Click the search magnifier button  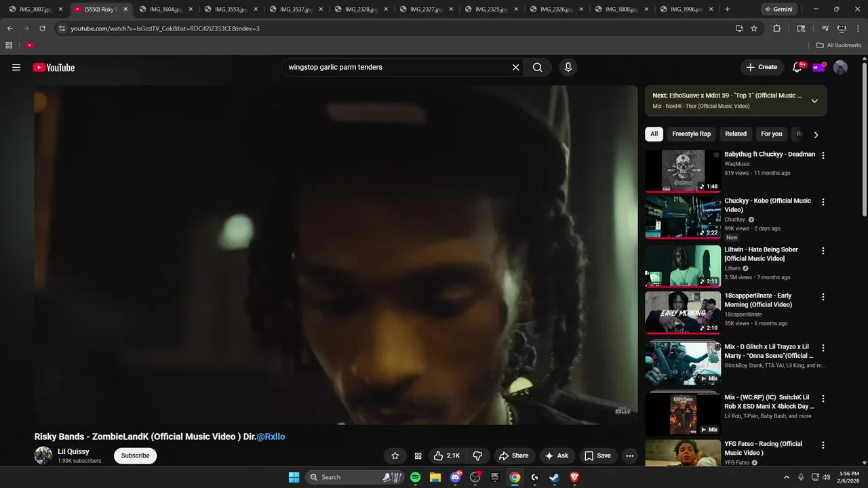click(538, 67)
